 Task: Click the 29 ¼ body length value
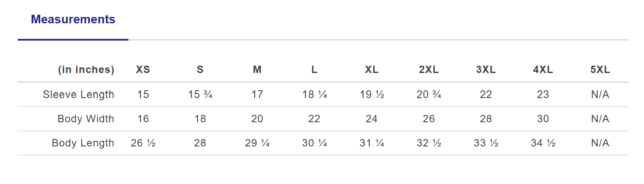[x=257, y=143]
